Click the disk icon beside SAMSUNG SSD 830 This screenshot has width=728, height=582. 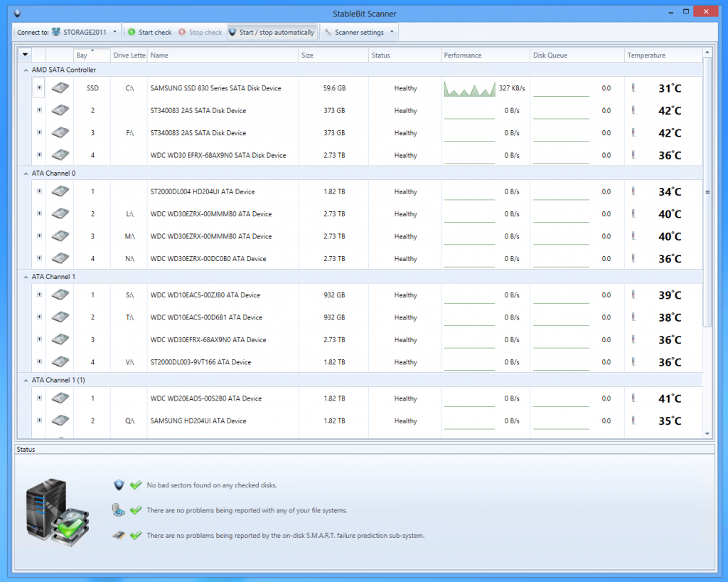coord(60,88)
